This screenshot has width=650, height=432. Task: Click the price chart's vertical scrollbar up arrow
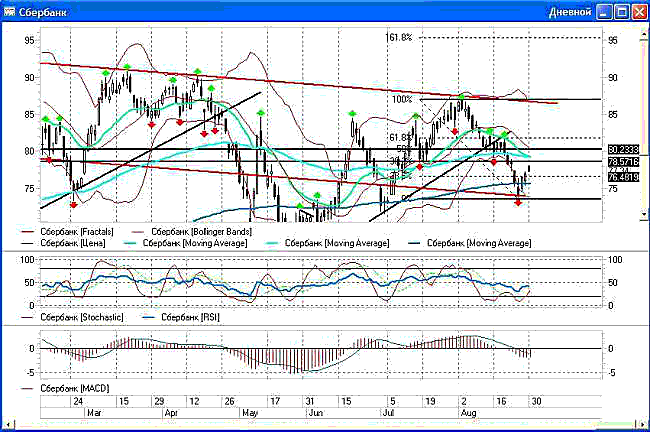(x=644, y=35)
